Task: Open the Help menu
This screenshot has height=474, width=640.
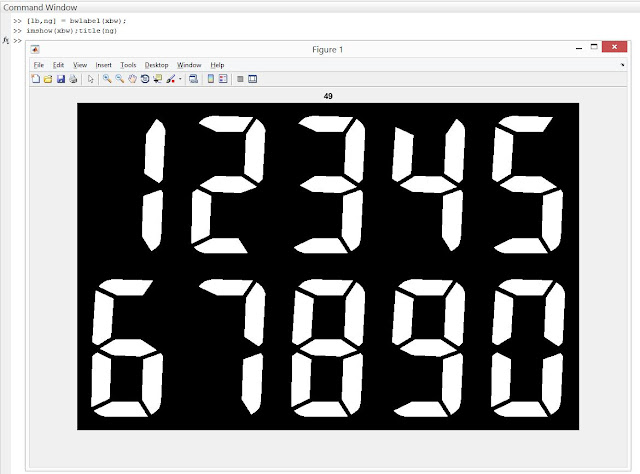Action: click(217, 65)
